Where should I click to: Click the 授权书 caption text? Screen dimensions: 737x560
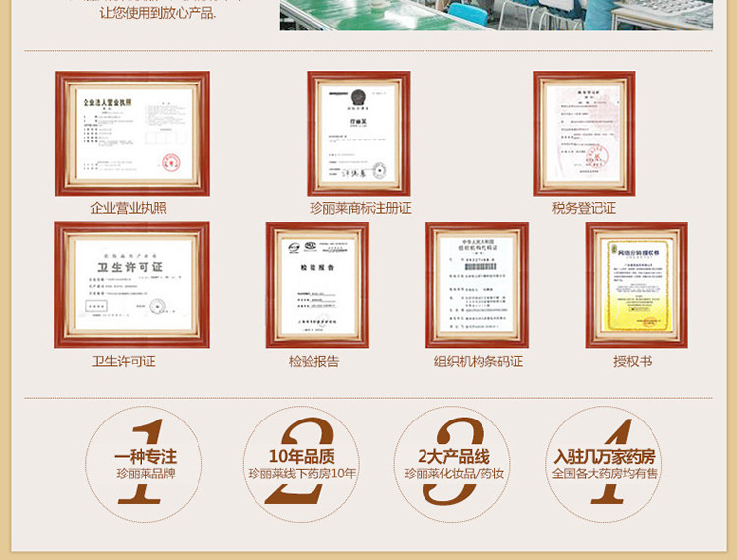(632, 362)
